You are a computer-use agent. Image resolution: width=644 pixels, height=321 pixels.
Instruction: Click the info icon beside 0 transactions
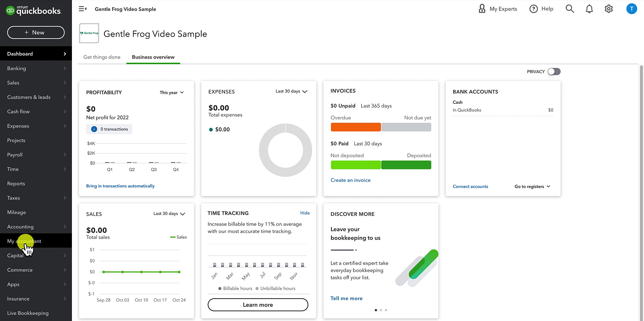coord(94,129)
